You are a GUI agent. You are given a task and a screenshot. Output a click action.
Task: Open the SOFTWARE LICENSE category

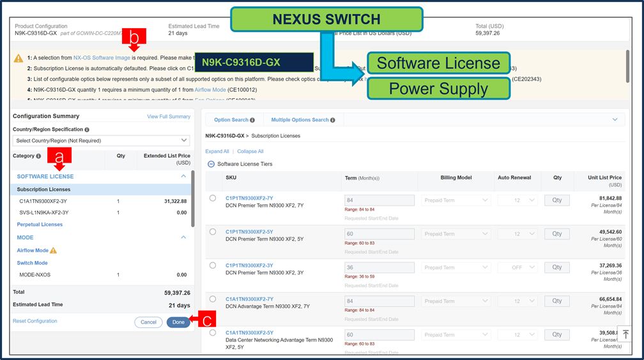point(45,177)
